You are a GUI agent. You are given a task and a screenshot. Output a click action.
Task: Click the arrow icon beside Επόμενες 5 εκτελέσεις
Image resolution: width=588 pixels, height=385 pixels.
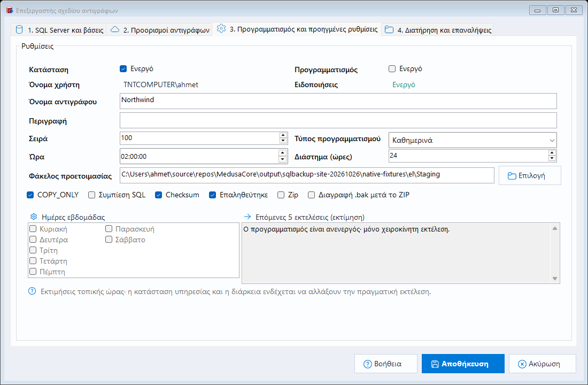tap(247, 217)
